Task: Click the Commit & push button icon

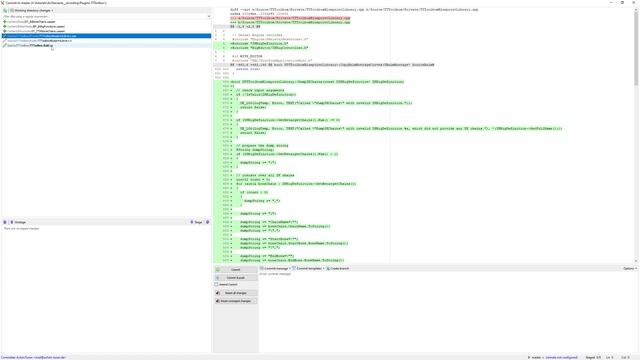Action: coord(218,278)
